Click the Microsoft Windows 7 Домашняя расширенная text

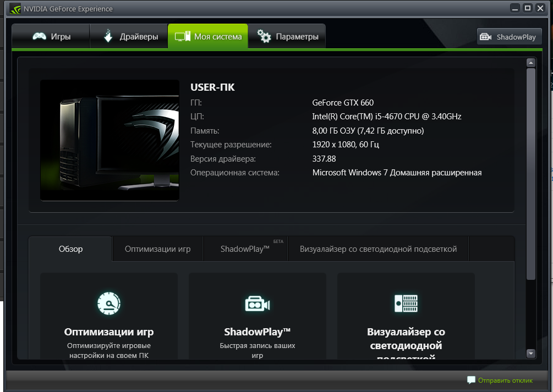(397, 173)
